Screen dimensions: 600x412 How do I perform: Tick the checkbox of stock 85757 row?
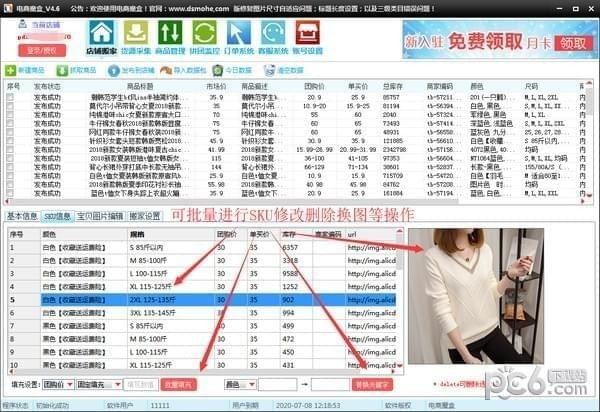[10, 97]
